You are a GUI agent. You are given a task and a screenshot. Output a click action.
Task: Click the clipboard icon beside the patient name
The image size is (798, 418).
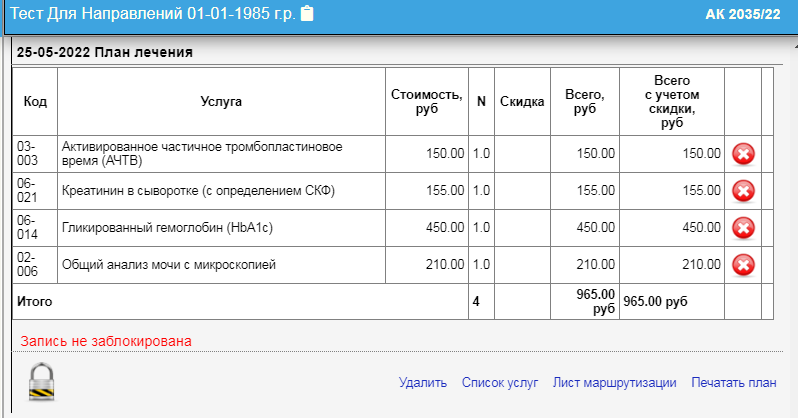(307, 14)
